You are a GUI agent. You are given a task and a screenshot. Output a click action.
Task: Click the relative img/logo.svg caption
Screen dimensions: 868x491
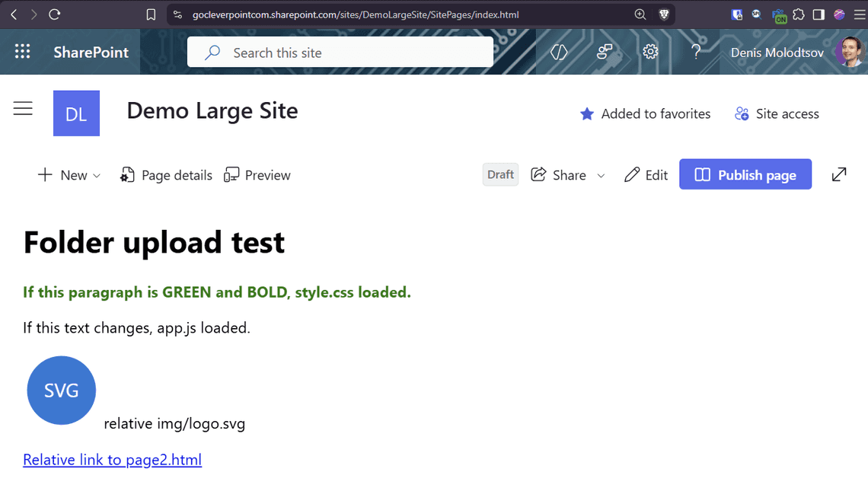(174, 424)
